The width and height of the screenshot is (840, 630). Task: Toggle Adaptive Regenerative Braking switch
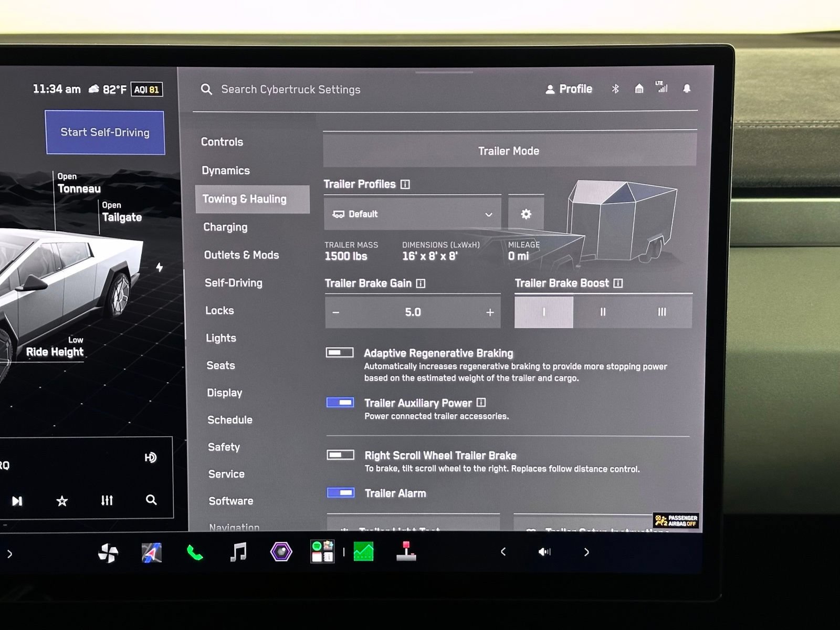(340, 352)
